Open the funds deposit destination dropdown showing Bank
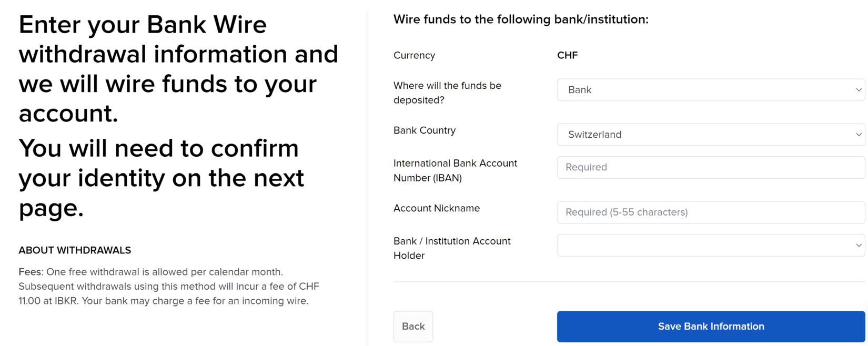 coord(705,90)
